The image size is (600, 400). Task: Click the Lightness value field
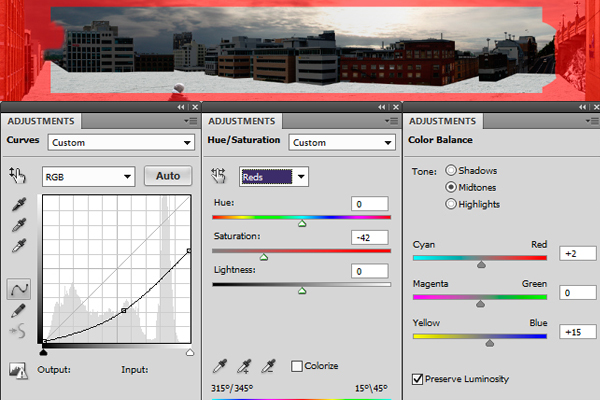click(x=370, y=271)
